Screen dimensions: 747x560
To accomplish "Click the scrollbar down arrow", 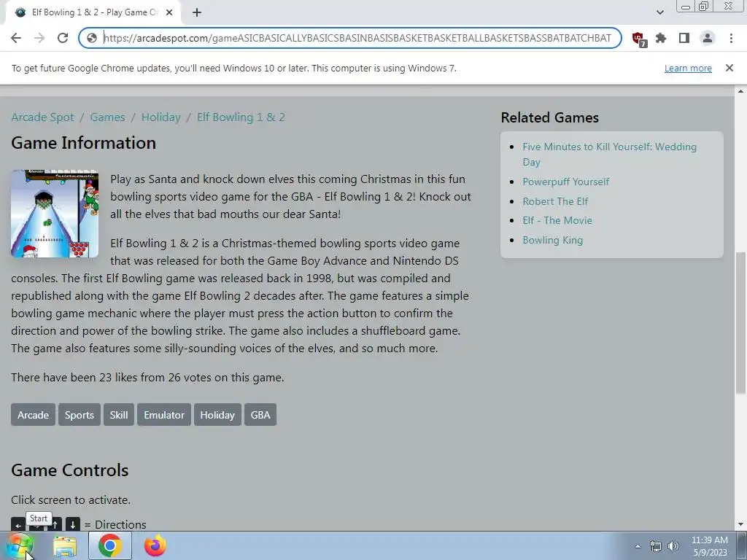I will [740, 525].
